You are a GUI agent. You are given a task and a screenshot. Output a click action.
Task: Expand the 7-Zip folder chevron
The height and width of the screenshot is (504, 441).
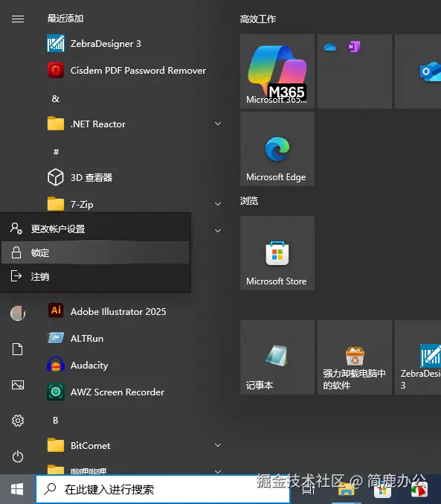(x=218, y=204)
